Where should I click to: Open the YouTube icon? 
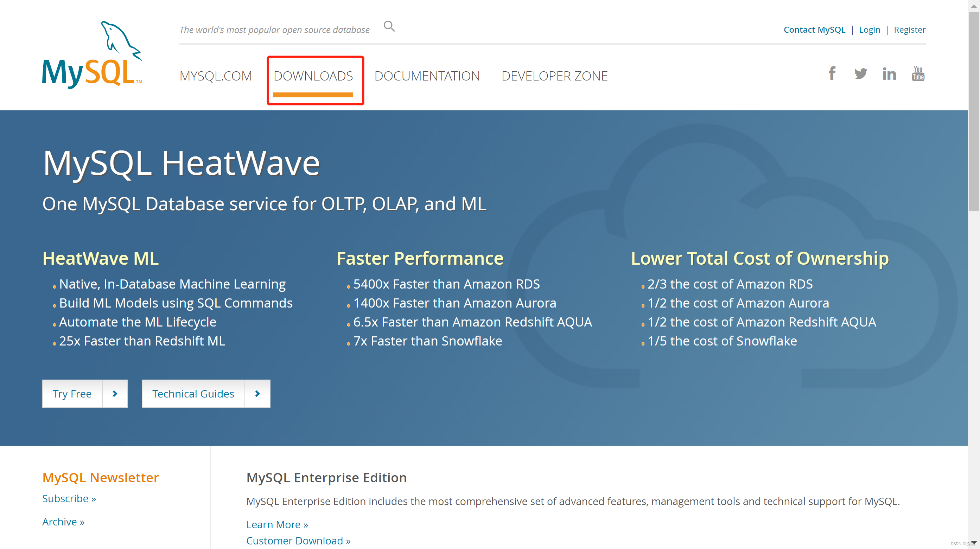[x=918, y=73]
